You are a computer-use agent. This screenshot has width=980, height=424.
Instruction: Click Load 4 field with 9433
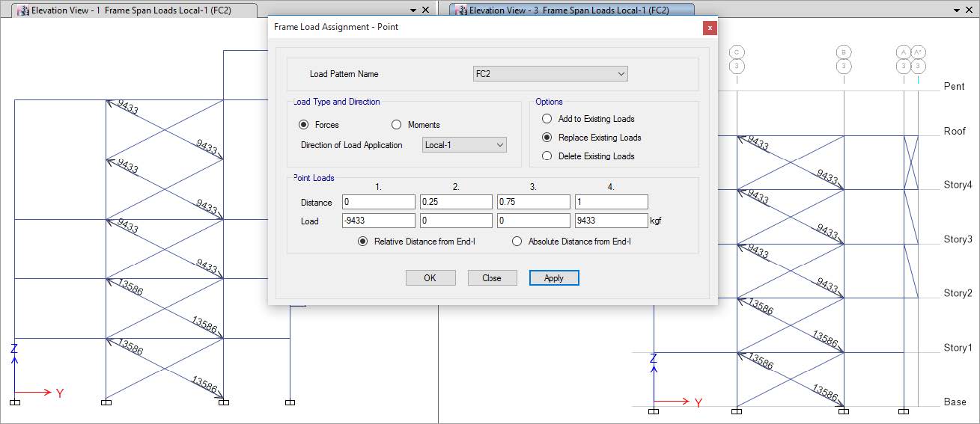point(612,221)
